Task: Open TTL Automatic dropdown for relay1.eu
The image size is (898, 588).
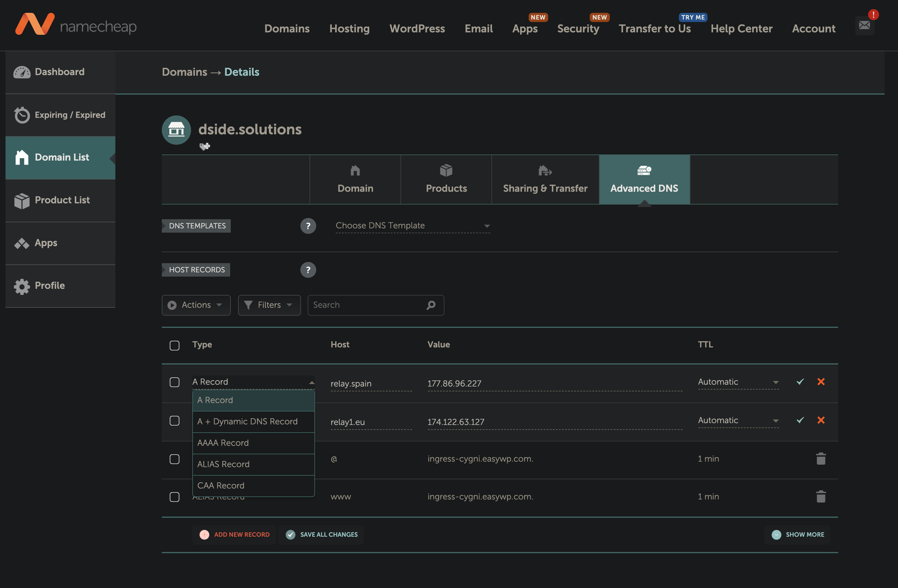Action: click(738, 420)
